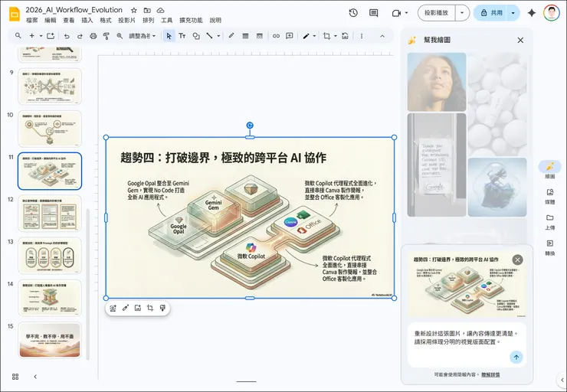Open the 投影片 menu
Viewport: 567px width, 392px height.
[x=127, y=20]
